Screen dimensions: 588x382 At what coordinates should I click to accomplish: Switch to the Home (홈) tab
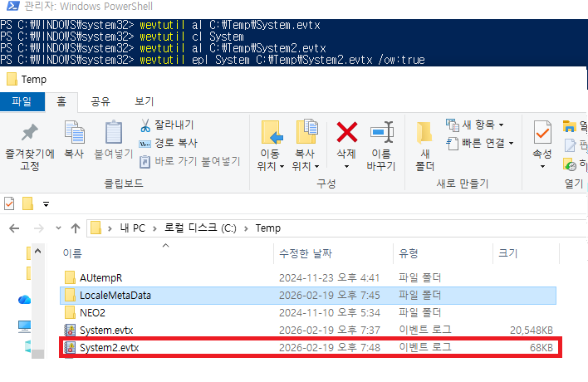tap(61, 101)
